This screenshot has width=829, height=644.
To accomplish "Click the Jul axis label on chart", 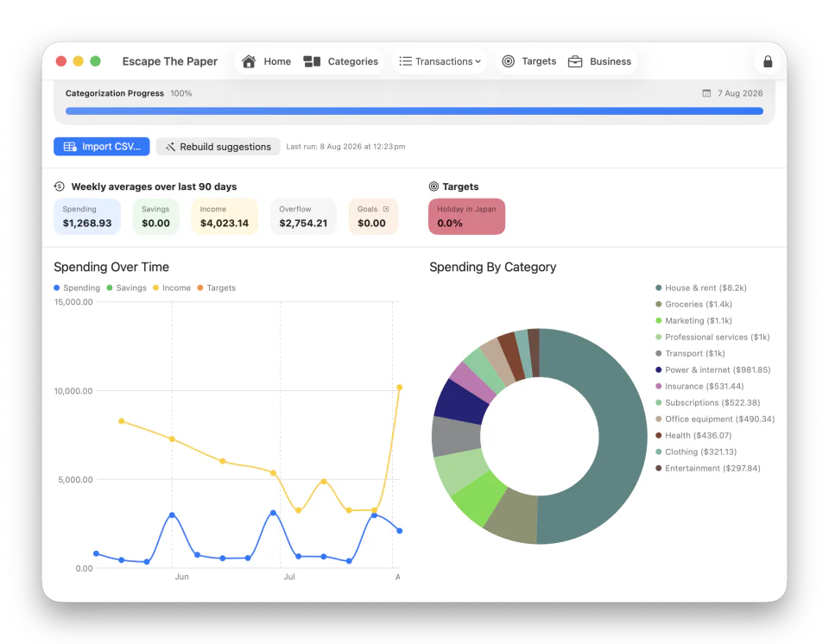I will pos(289,577).
